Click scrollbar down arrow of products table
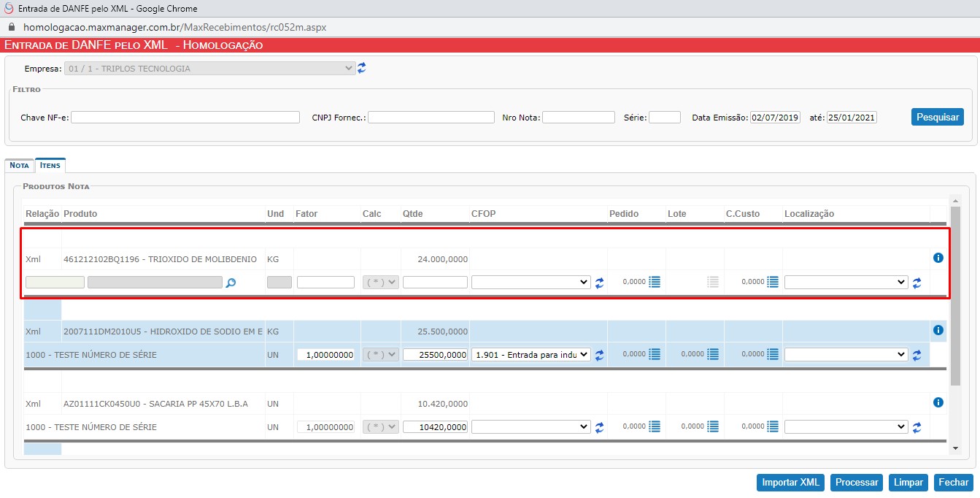Screen dimensions: 980x498 955,448
